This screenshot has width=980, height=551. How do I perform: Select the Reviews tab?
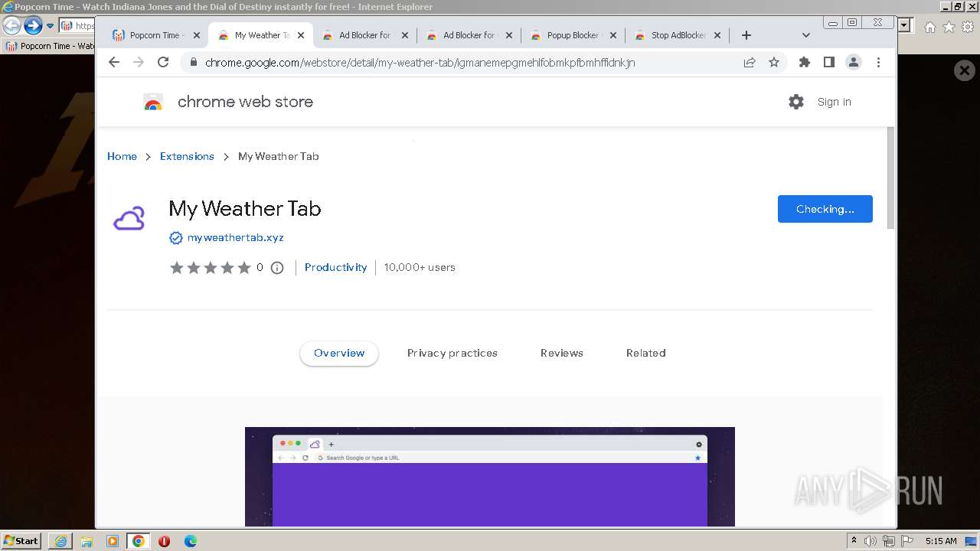562,353
